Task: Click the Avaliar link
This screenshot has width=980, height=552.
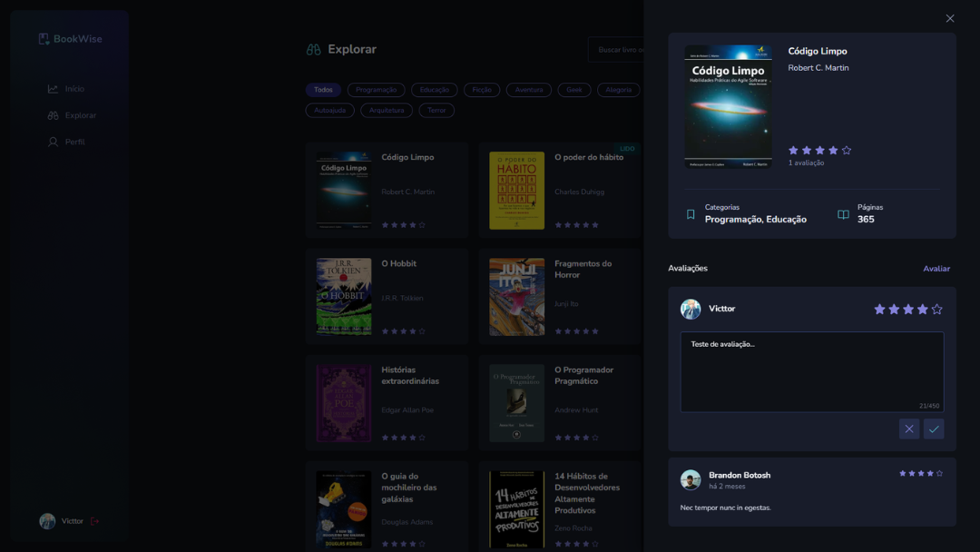Action: point(936,269)
